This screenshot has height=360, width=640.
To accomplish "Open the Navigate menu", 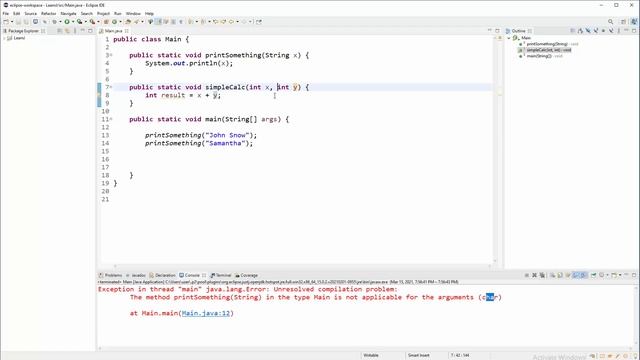I will [x=68, y=13].
